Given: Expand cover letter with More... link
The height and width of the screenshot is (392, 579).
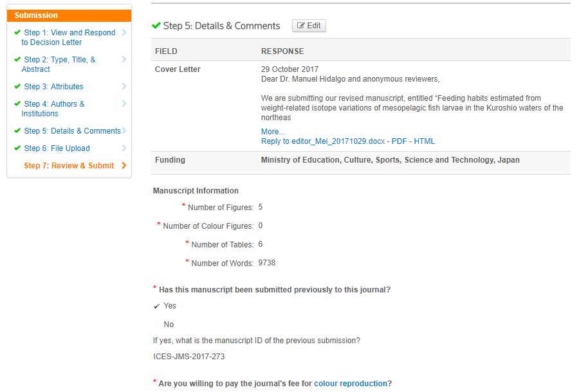Looking at the screenshot, I should click(273, 132).
